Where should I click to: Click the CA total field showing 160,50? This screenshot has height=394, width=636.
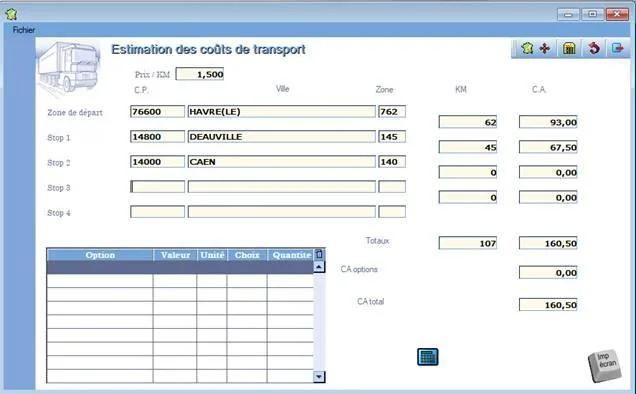point(548,305)
